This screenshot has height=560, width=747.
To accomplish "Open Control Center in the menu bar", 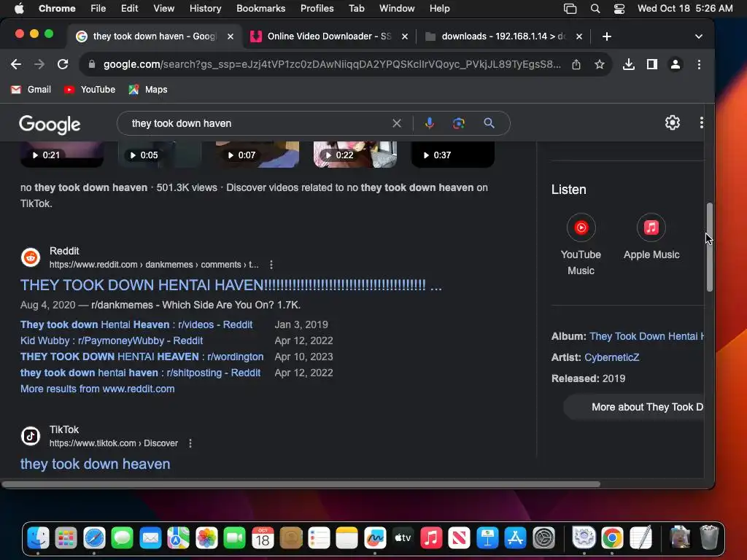I will point(619,9).
